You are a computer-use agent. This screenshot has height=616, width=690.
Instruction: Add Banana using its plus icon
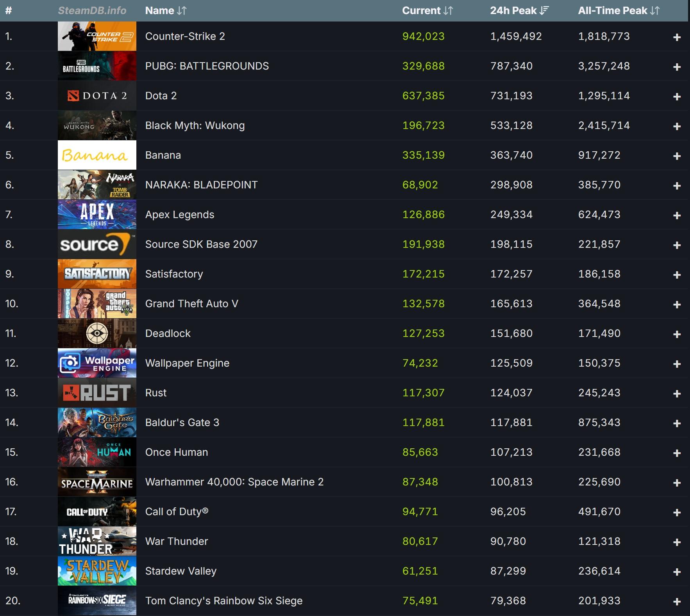point(677,156)
